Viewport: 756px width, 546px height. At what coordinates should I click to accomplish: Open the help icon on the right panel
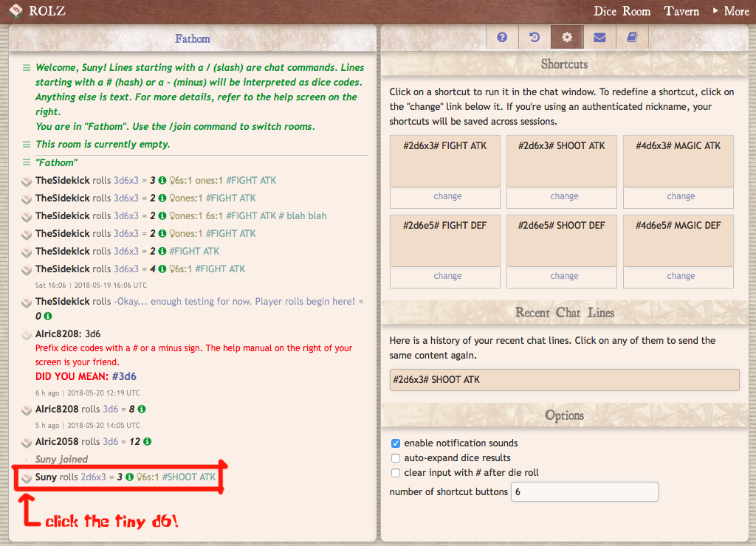coord(501,36)
